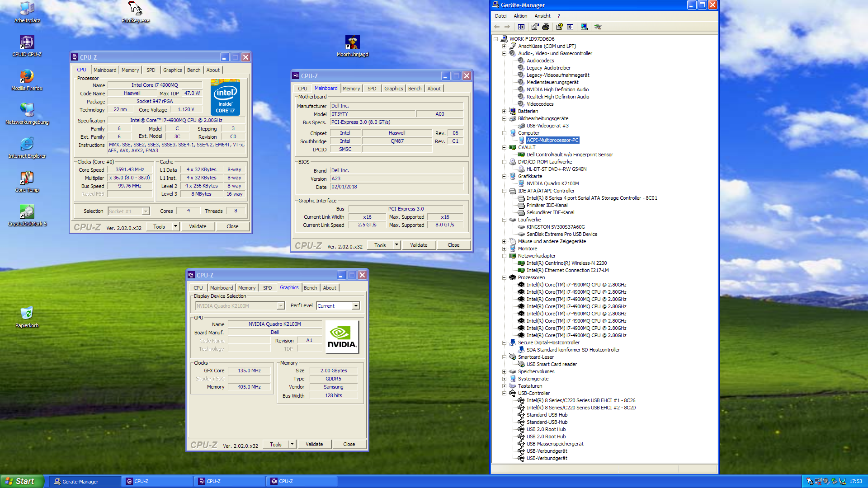Expand the Systemgeräte node
The image size is (868, 488).
(504, 379)
